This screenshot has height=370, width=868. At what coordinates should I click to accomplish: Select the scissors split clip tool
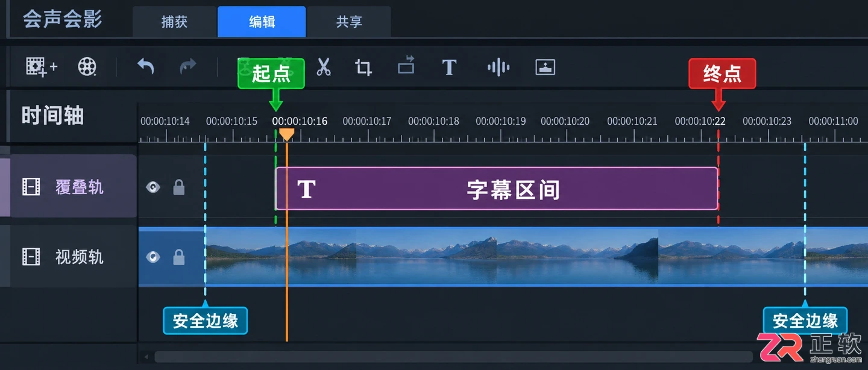[324, 66]
